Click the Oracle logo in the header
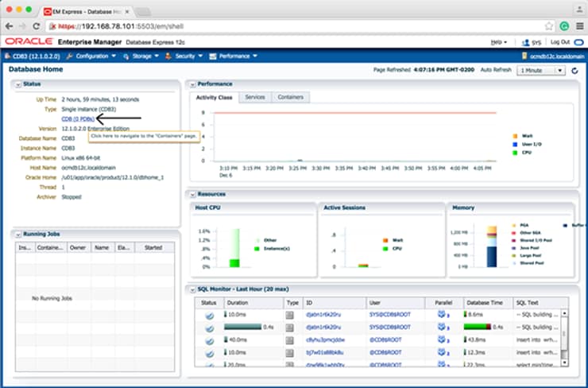 29,41
